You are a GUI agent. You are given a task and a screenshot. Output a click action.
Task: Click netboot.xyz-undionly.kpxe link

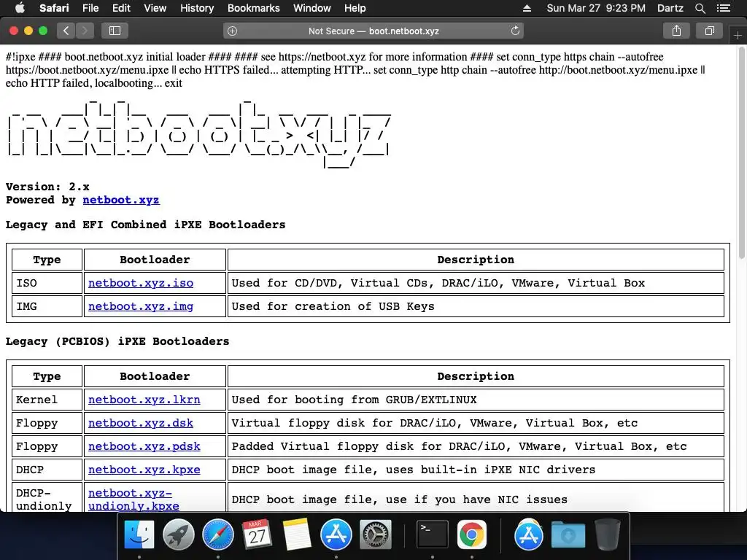[134, 499]
